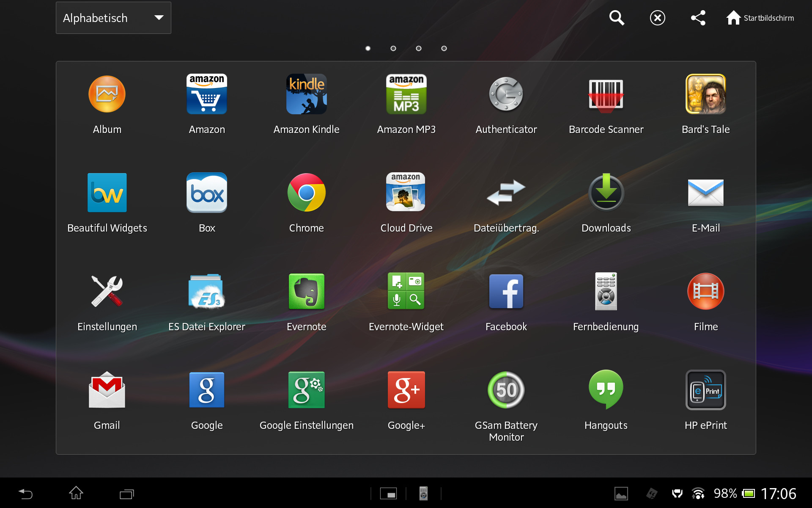
Task: Open Google Einstellungen
Action: (307, 390)
